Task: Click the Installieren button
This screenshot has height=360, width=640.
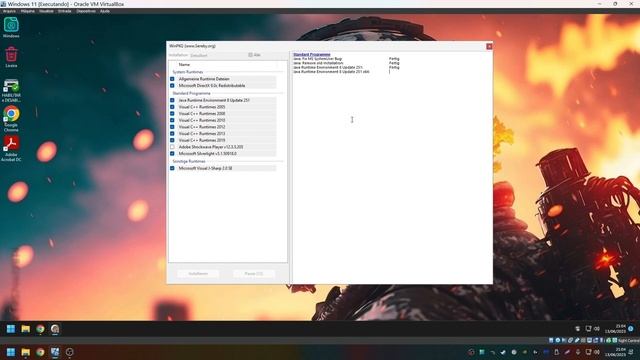Action: coord(198,273)
